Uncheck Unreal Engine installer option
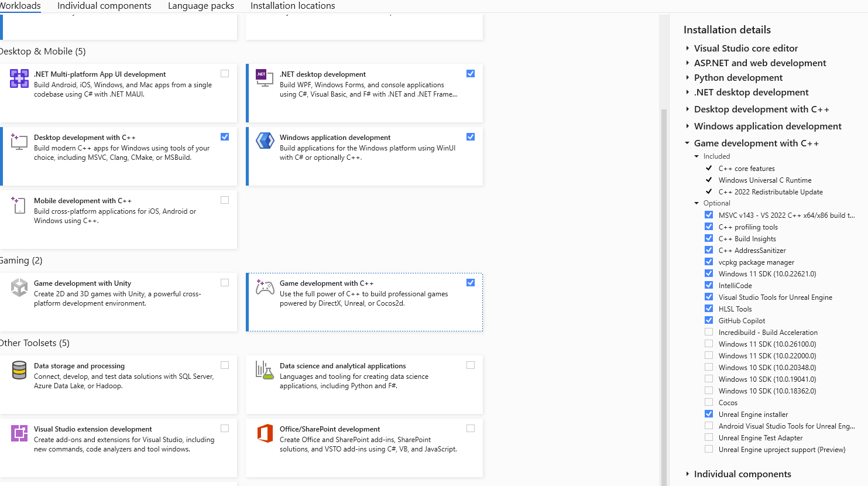Screen dimensions: 868x486 point(709,414)
